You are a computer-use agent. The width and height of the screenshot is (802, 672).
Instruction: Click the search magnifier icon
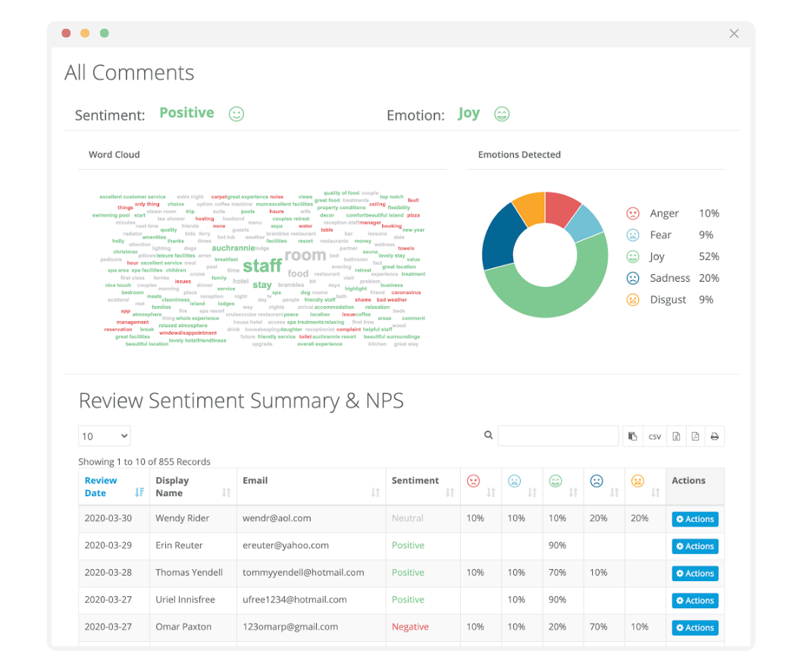(x=488, y=436)
